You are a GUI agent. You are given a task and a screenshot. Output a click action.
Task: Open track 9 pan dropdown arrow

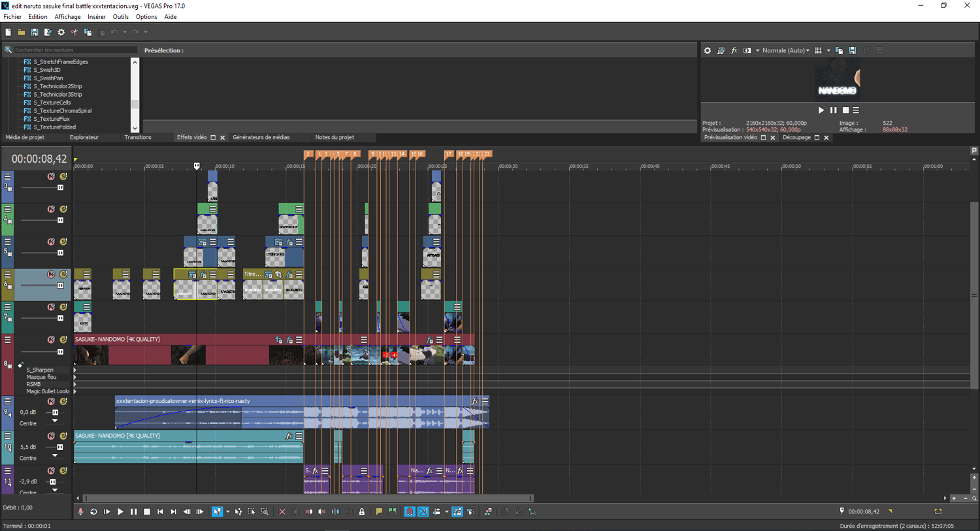pyautogui.click(x=55, y=421)
